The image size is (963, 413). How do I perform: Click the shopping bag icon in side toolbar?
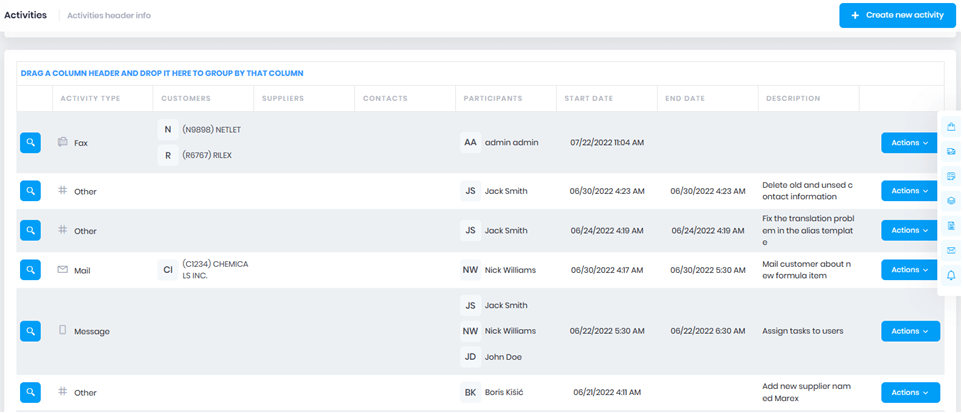click(x=951, y=127)
